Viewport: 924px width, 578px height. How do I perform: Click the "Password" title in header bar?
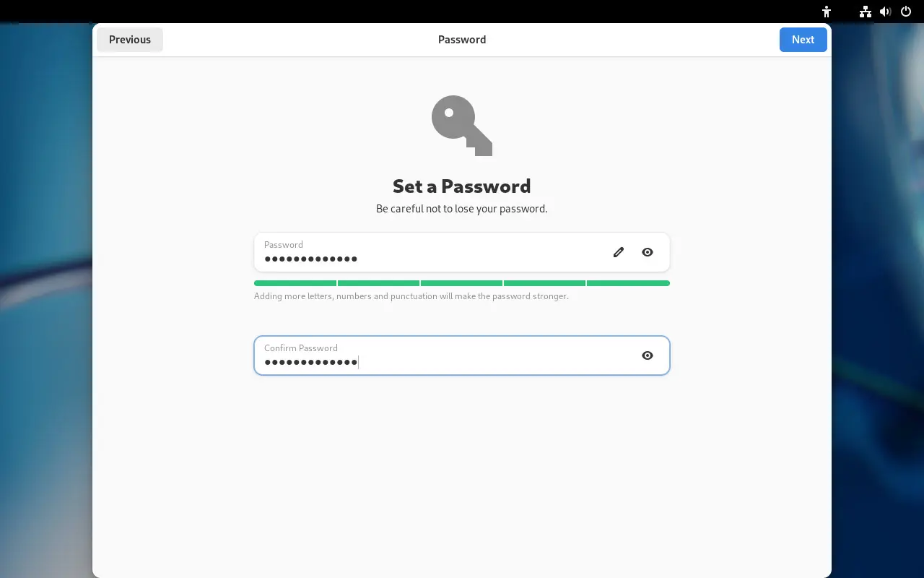tap(462, 40)
